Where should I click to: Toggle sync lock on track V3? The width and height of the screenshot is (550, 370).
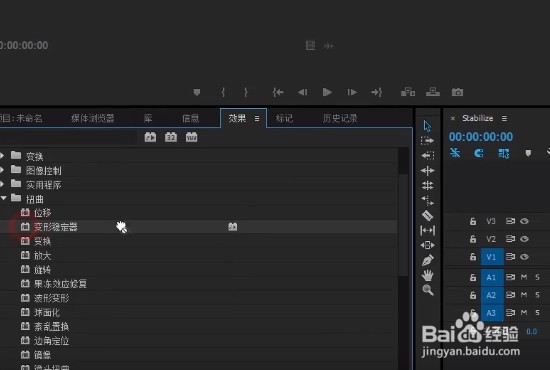510,221
